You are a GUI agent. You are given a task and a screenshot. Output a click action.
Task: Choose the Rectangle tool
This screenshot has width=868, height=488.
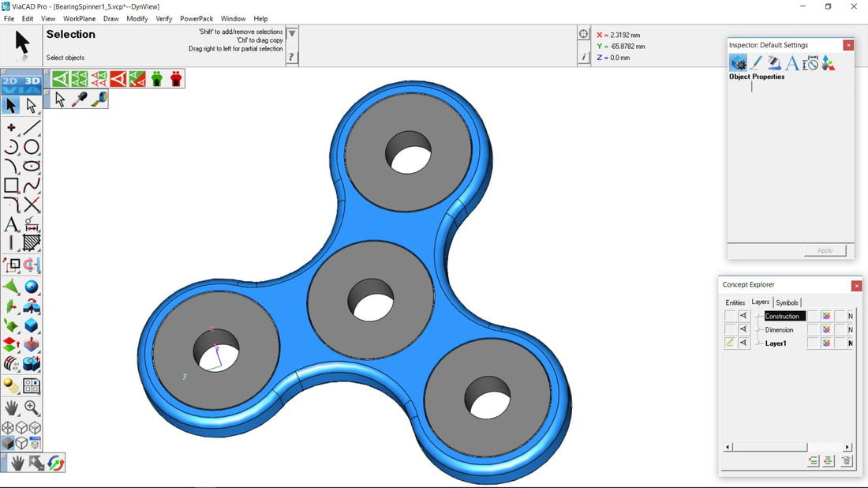point(11,186)
